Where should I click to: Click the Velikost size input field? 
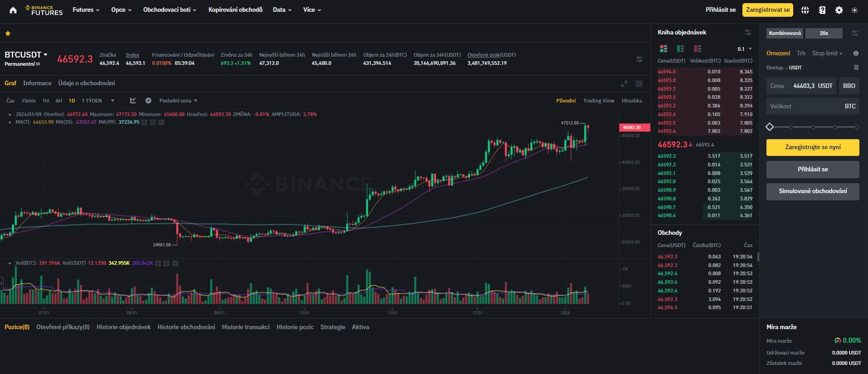[812, 107]
